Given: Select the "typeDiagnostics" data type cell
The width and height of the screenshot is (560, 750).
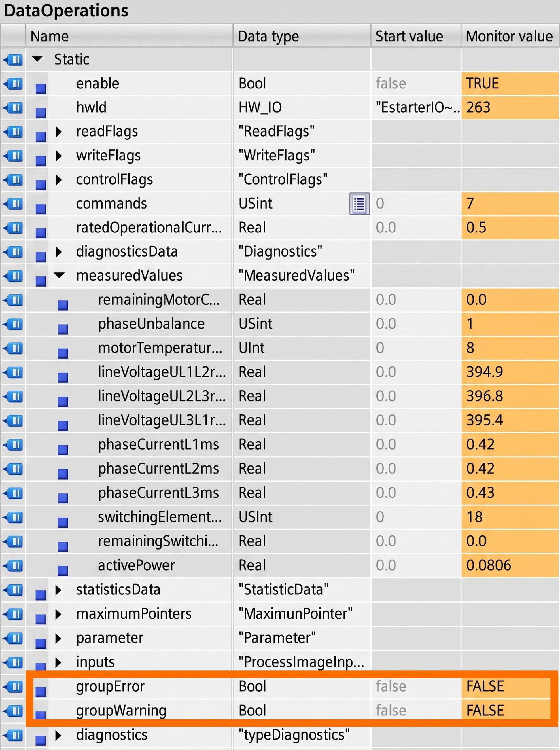Looking at the screenshot, I should [302, 735].
